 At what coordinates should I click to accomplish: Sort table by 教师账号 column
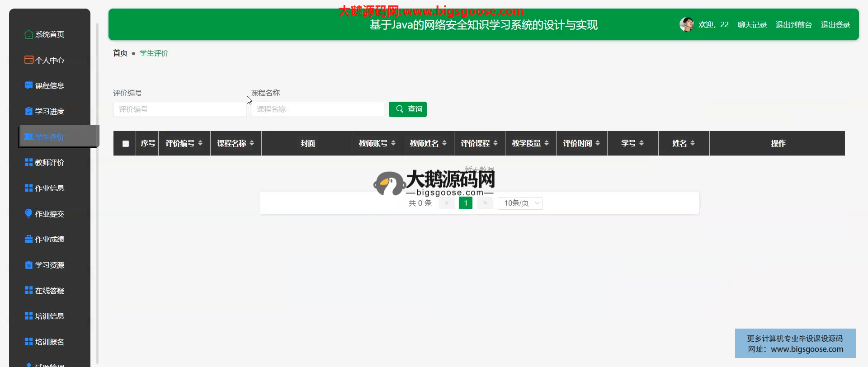tap(377, 143)
